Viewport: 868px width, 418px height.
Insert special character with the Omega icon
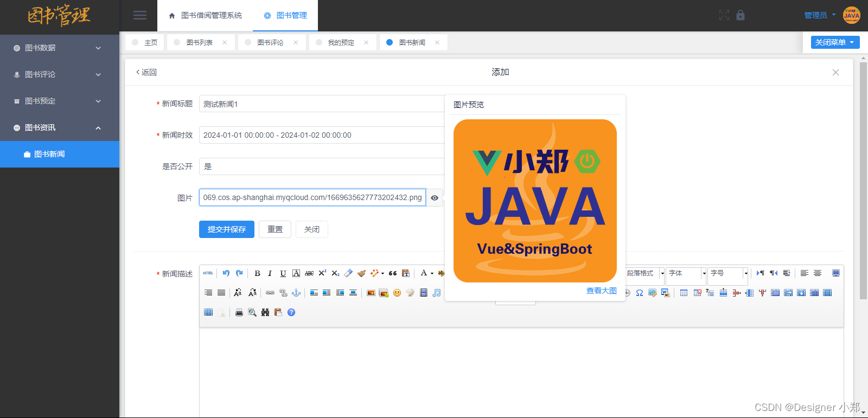click(x=640, y=293)
